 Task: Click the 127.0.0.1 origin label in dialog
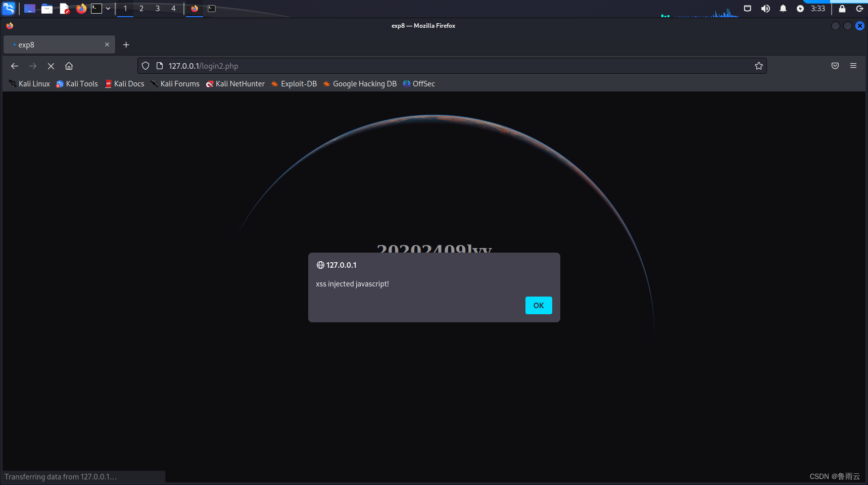coord(341,265)
